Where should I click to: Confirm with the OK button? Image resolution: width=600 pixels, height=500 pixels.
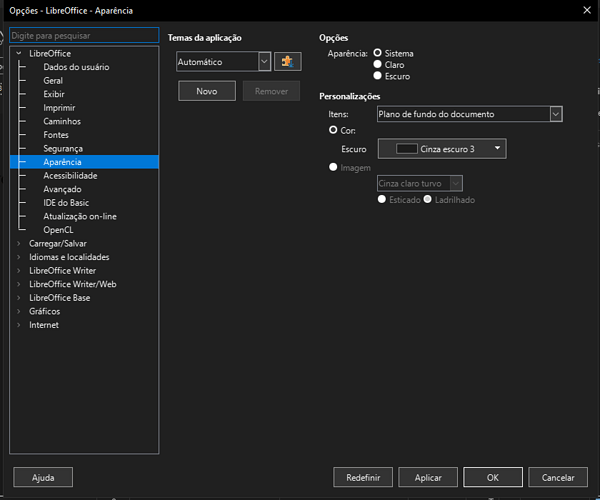coord(493,477)
